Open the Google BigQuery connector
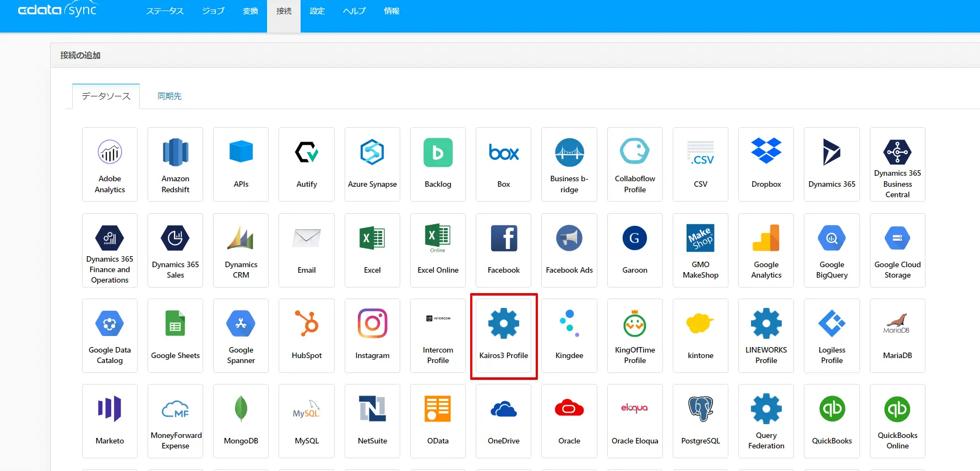 point(832,250)
